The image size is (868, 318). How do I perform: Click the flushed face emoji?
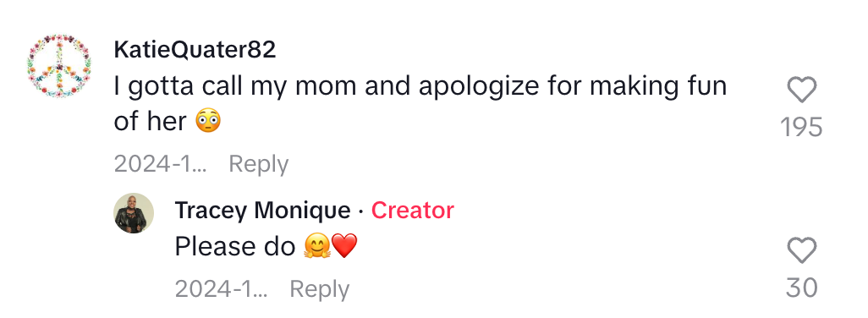pyautogui.click(x=208, y=121)
